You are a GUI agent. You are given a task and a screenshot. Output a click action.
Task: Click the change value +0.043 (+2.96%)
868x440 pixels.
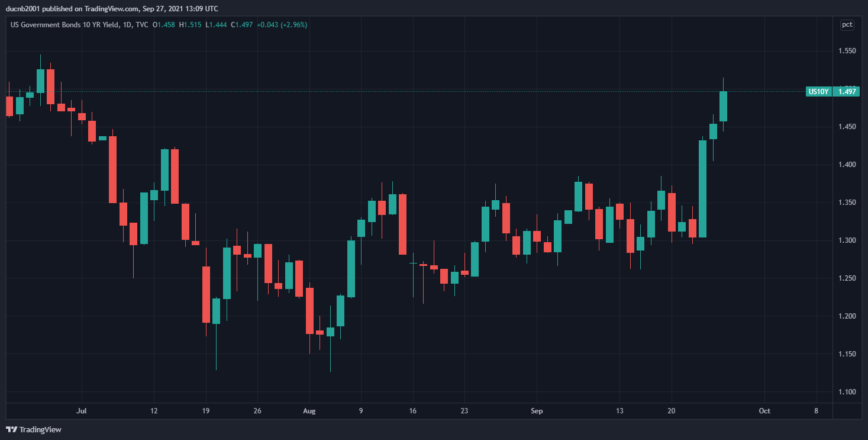pos(282,25)
